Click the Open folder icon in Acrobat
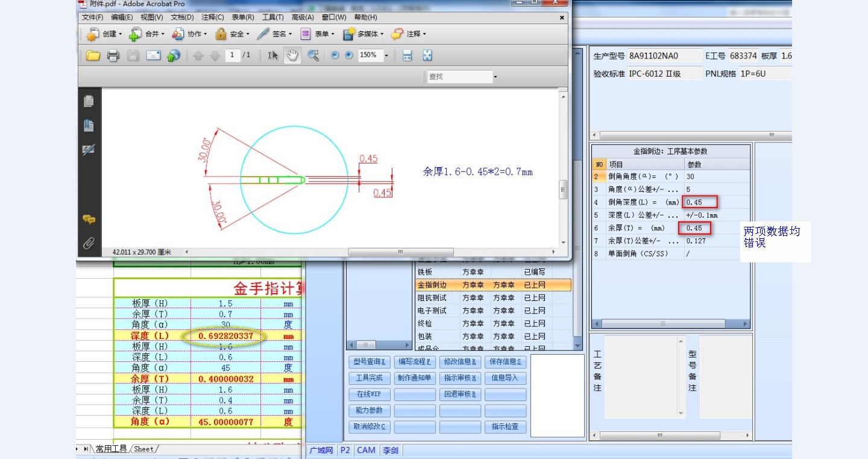Viewport: 868px width, 459px height. 93,55
